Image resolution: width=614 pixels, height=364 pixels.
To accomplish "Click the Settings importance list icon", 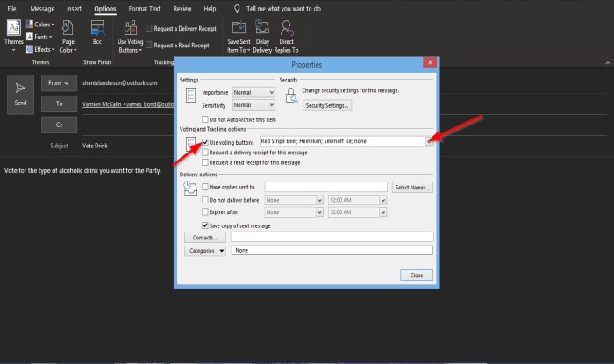I will coord(190,95).
